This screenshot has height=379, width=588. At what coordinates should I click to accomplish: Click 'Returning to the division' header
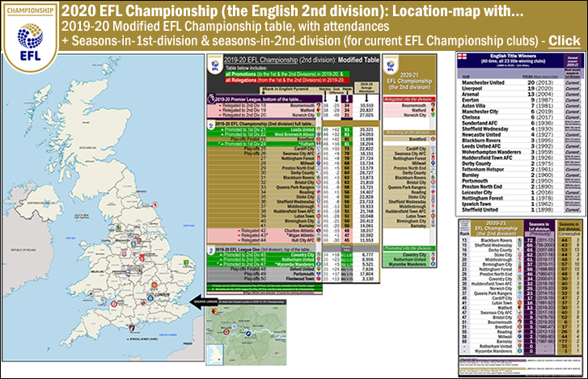[x=408, y=133]
